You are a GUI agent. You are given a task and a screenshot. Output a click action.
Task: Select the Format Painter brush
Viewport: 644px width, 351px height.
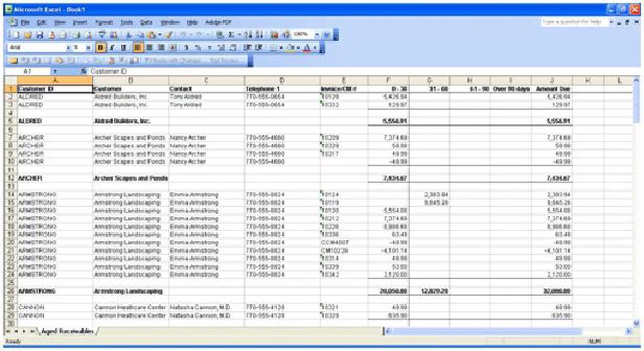click(x=169, y=35)
